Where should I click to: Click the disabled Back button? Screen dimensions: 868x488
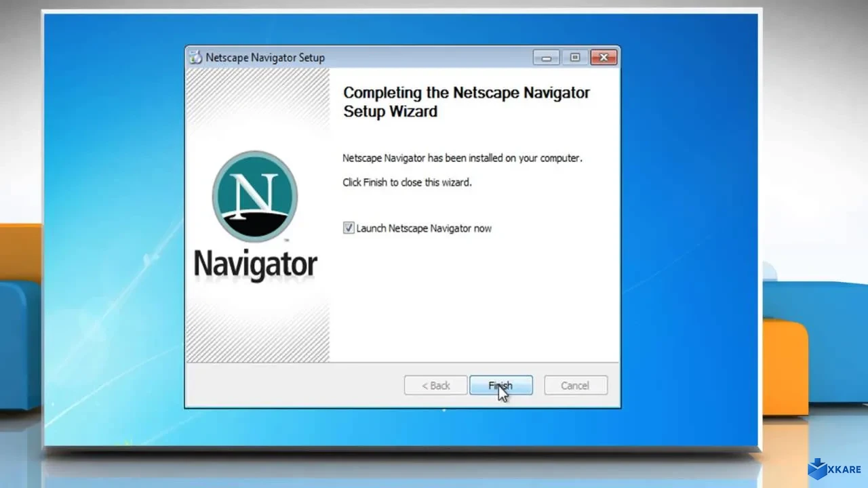click(435, 386)
